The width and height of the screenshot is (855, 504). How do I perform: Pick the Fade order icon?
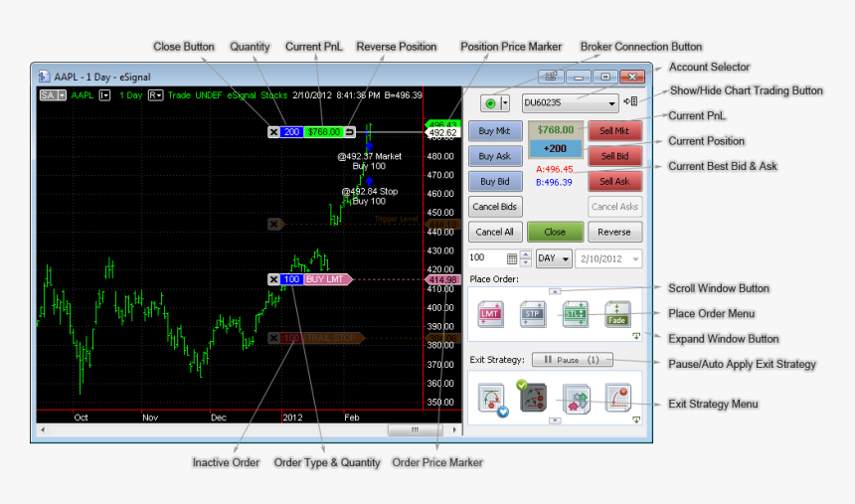pyautogui.click(x=617, y=314)
